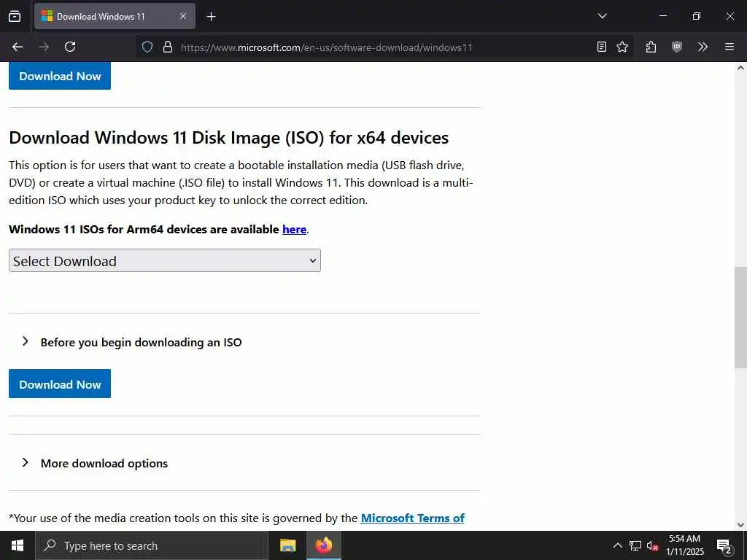Open the Microsoft Terms of Use link
747x560 pixels.
coord(413,518)
